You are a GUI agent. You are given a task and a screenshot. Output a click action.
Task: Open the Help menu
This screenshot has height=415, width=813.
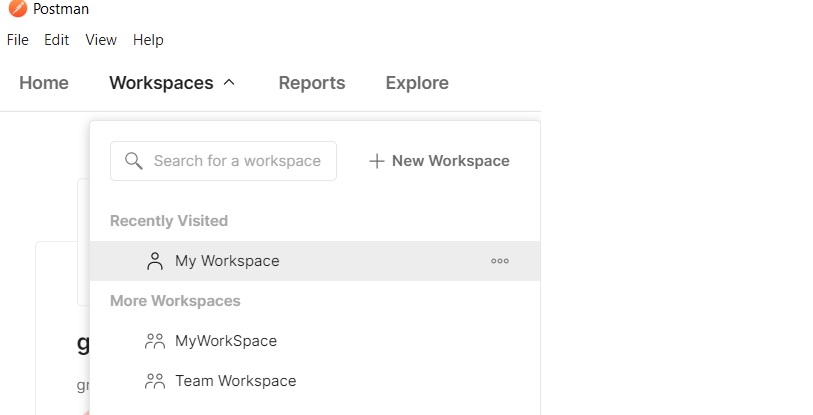pyautogui.click(x=148, y=40)
